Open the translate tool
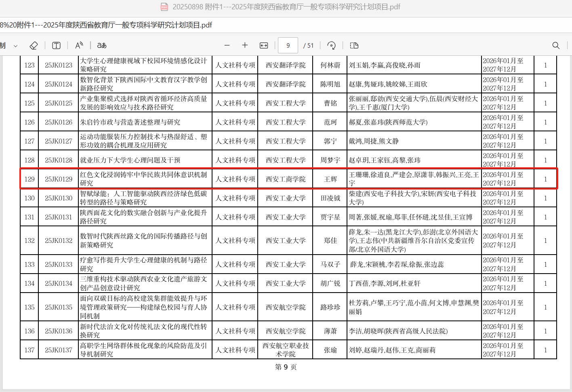This screenshot has height=392, width=572. (102, 46)
